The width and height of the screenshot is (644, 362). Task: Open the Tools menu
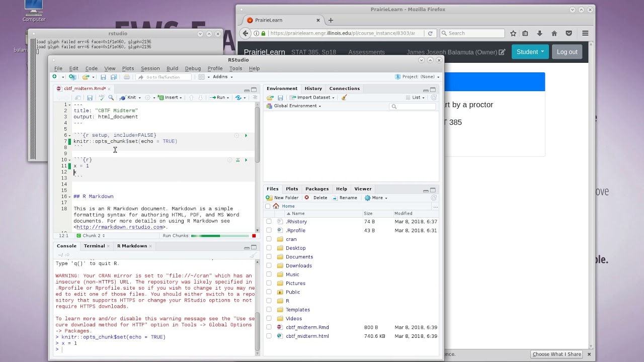(235, 68)
